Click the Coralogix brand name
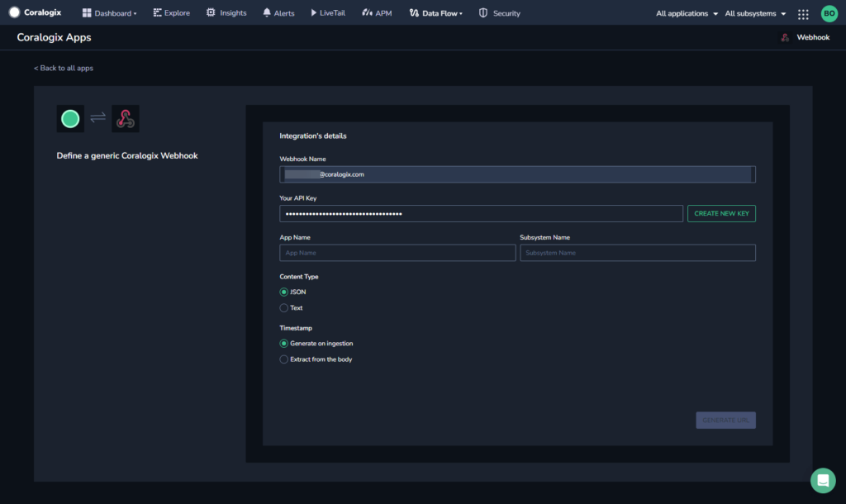 (x=43, y=12)
